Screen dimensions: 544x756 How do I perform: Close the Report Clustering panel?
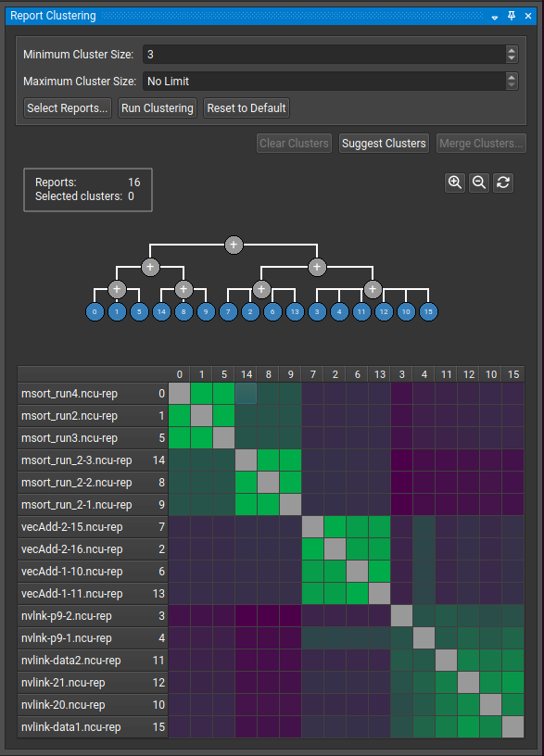point(528,16)
